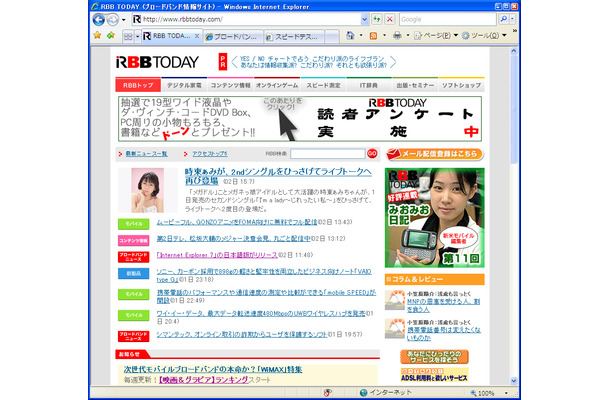610x400 pixels.
Task: Open the Home button dropdown arrow
Action: pos(361,36)
